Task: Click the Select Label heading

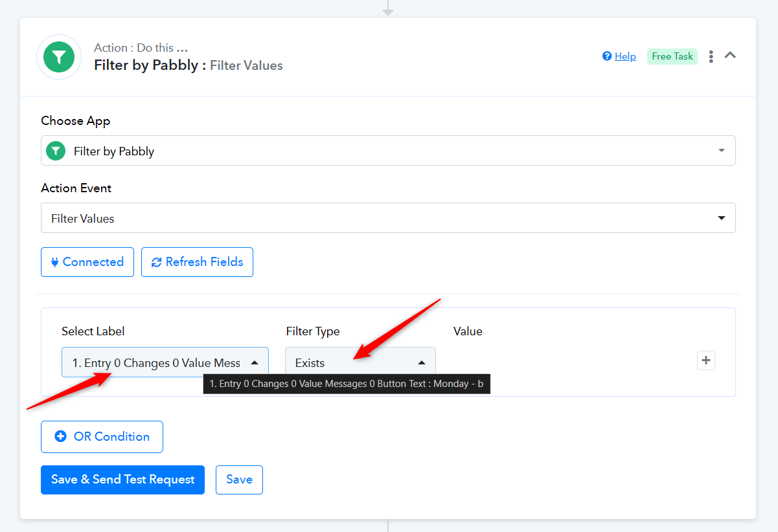Action: (x=93, y=331)
